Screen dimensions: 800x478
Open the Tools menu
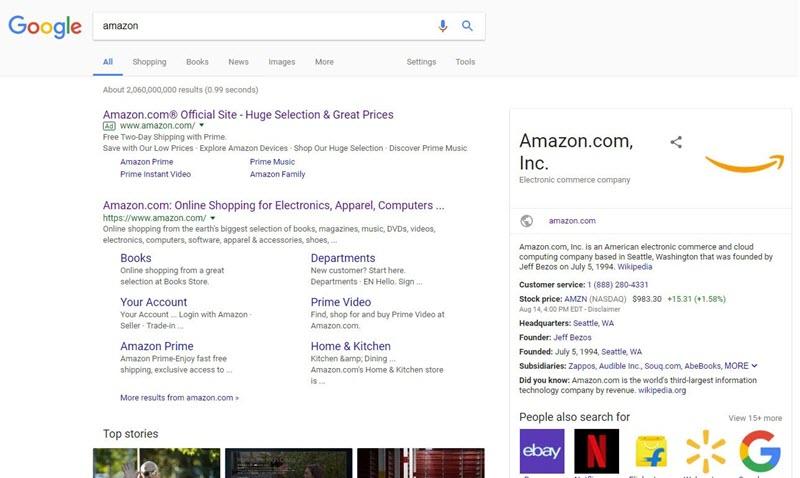click(465, 62)
